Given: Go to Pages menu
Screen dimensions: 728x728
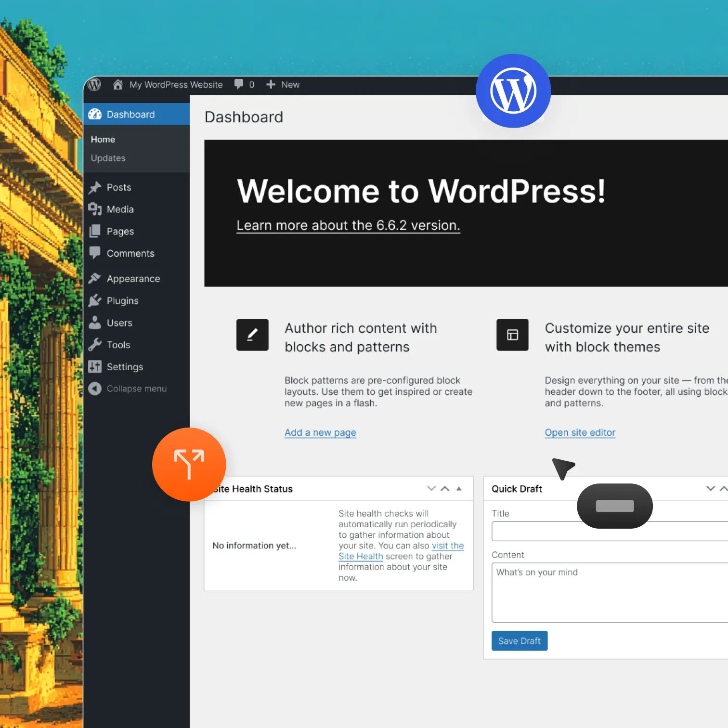Looking at the screenshot, I should pos(120,232).
